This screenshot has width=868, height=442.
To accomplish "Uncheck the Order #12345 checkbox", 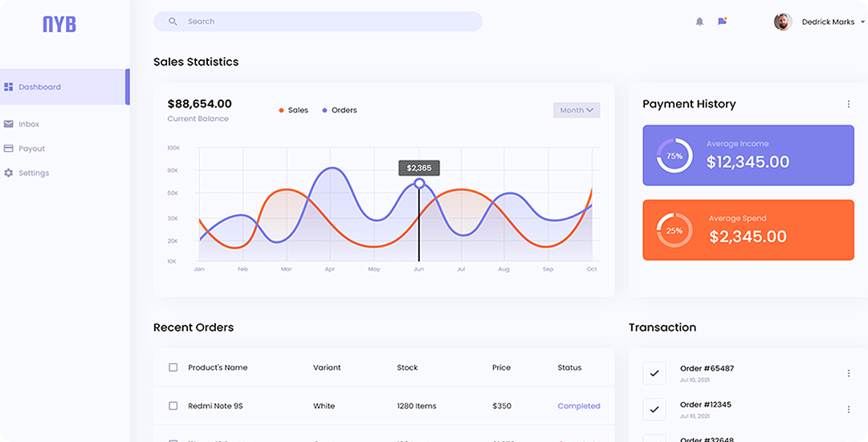I will pyautogui.click(x=654, y=409).
